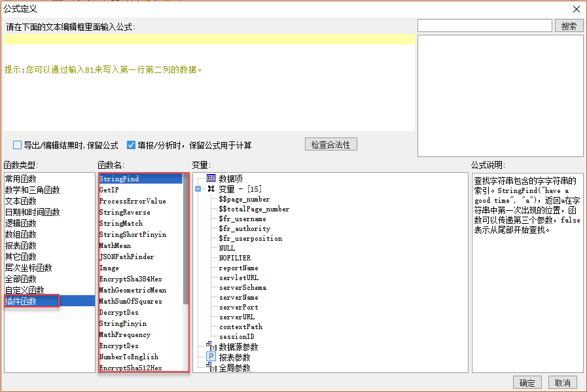Select the StringFind function
This screenshot has width=587, height=392.
pyautogui.click(x=141, y=179)
